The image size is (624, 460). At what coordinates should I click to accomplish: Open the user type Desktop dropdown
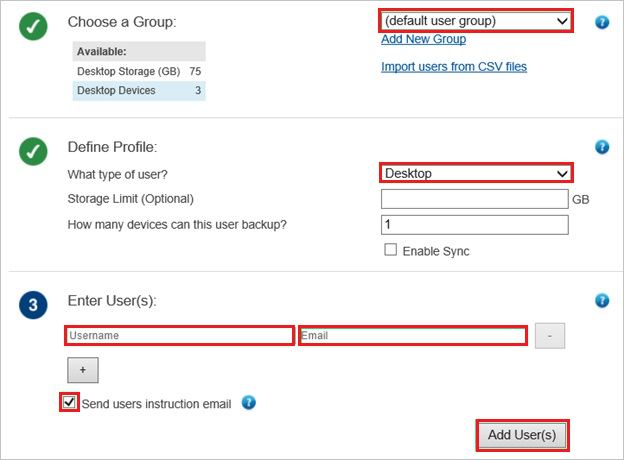[x=476, y=173]
